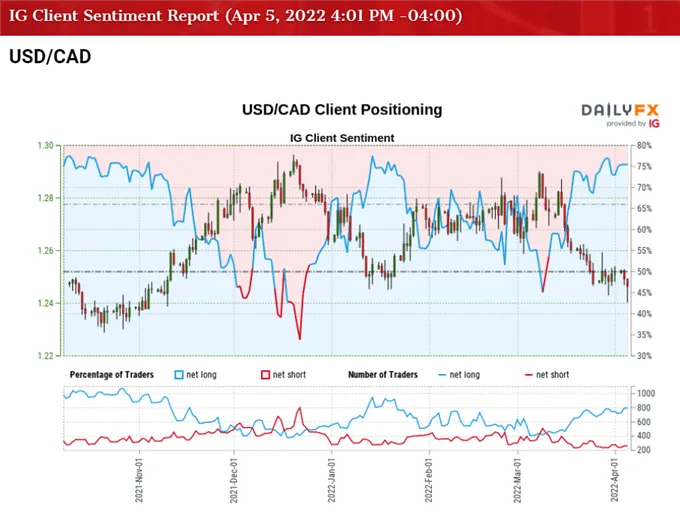Screen dimensions: 680x517
Task: Click the 50% sentiment axis label
Action: [644, 272]
